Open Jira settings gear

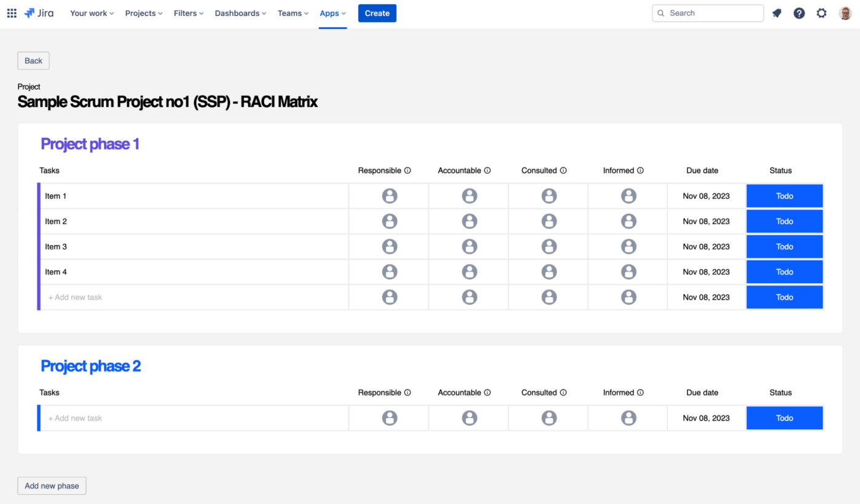pyautogui.click(x=821, y=13)
